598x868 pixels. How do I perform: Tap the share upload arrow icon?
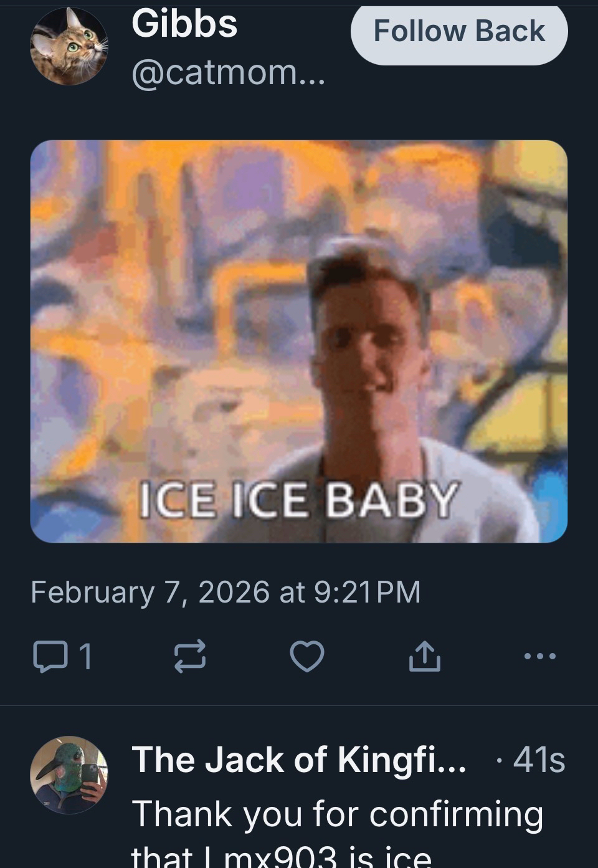[x=425, y=657]
